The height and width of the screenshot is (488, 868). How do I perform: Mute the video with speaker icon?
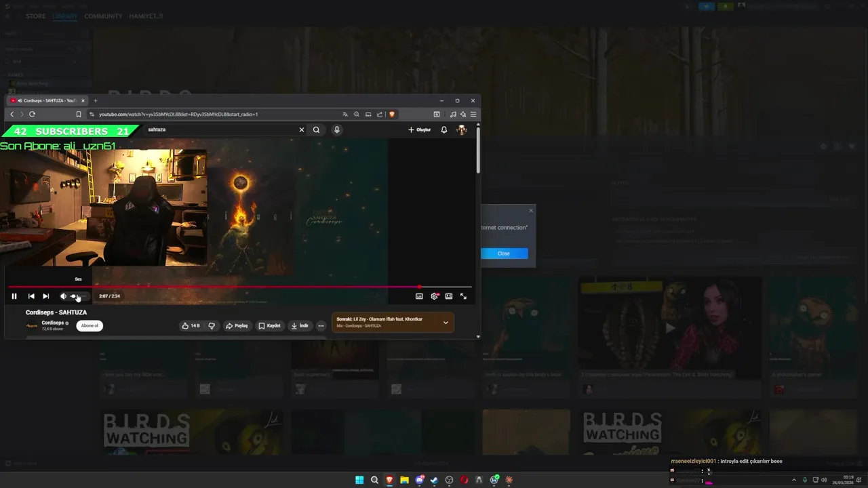tap(63, 296)
